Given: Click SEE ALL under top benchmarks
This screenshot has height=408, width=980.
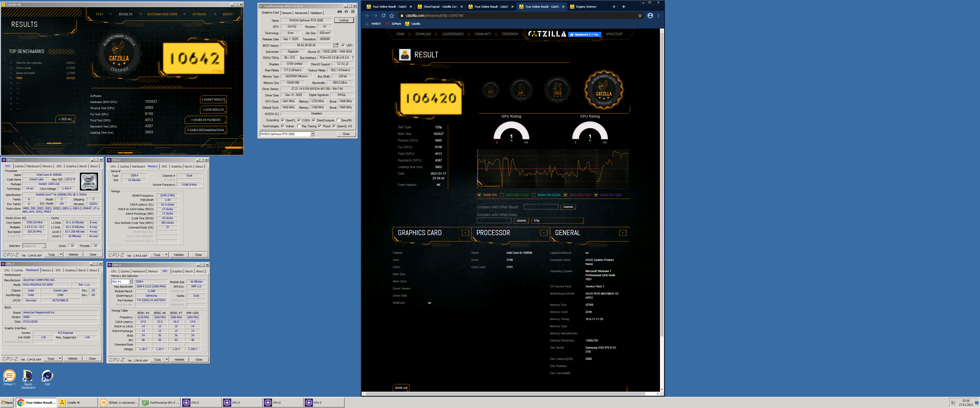Looking at the screenshot, I should point(65,119).
